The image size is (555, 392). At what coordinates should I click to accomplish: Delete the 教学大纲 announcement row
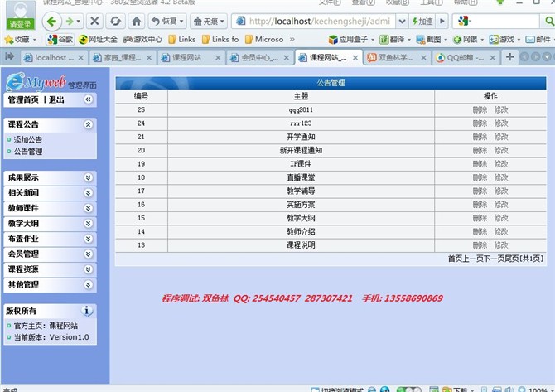pos(480,218)
